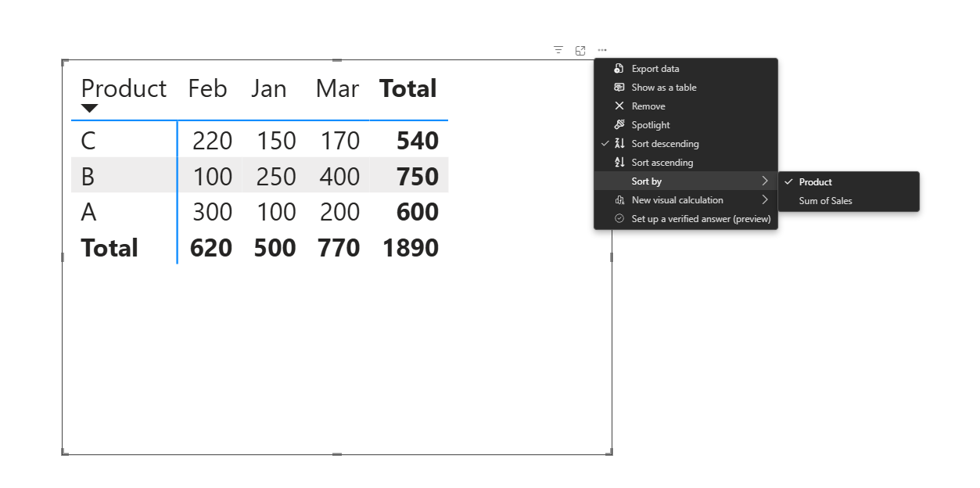Click cell value 170
The image size is (980, 488).
pos(339,141)
